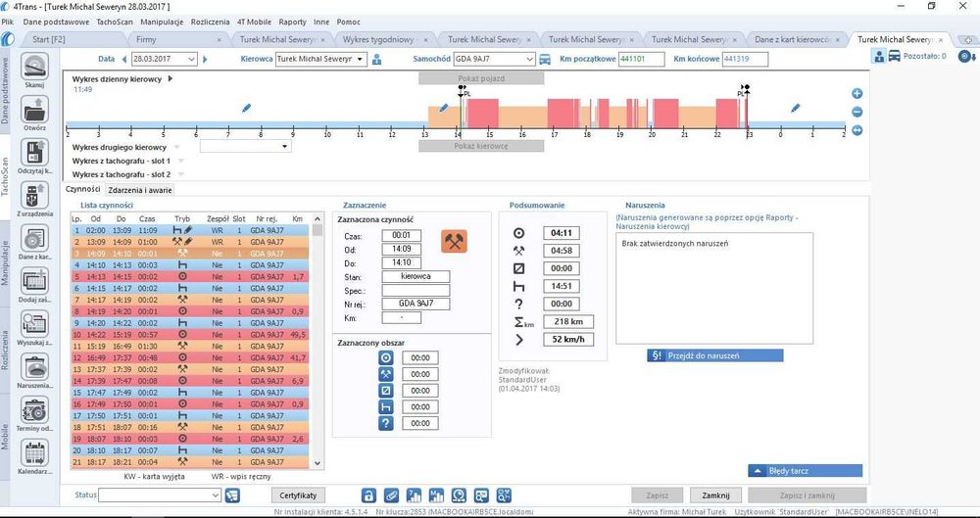
Task: Click the paperclip attachment icon at bottom
Action: (x=391, y=495)
